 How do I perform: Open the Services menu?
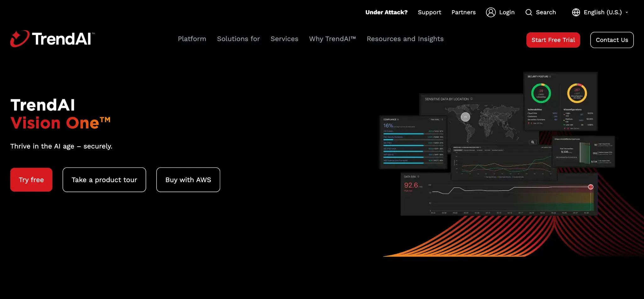284,39
